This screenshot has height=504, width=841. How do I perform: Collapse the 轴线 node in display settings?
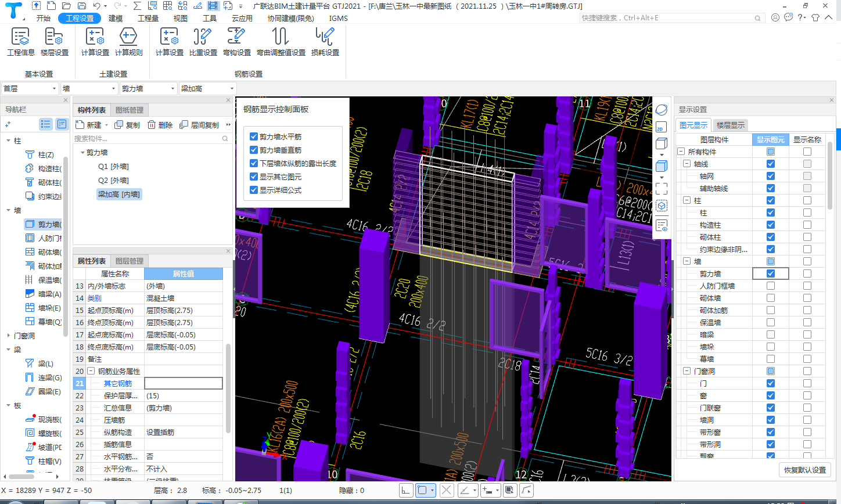tap(687, 164)
